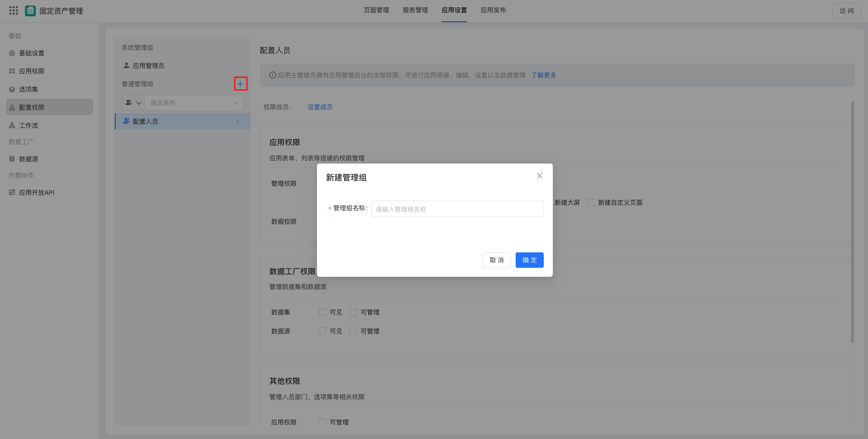This screenshot has width=868, height=439.
Task: Switch to the 页面管理 tab
Action: 376,10
